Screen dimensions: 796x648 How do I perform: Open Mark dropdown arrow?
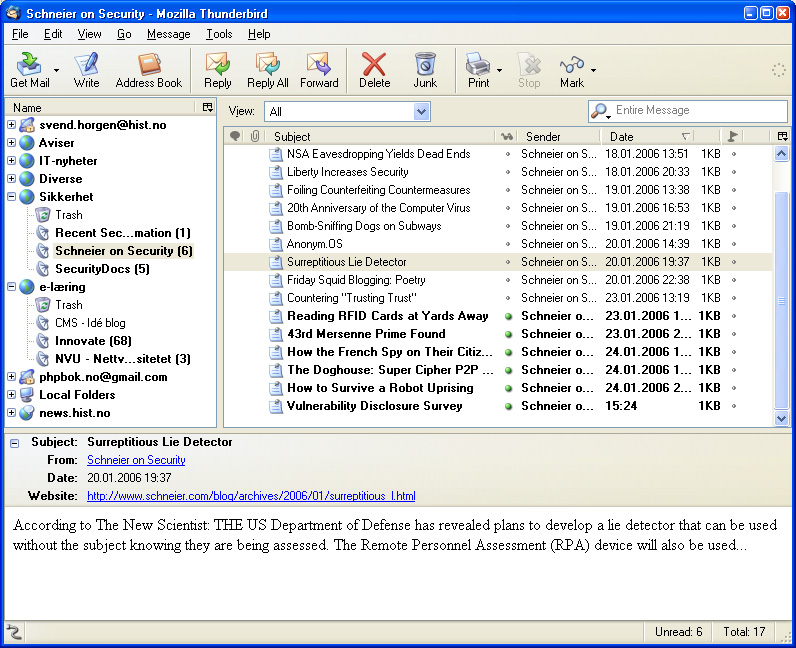coord(593,70)
